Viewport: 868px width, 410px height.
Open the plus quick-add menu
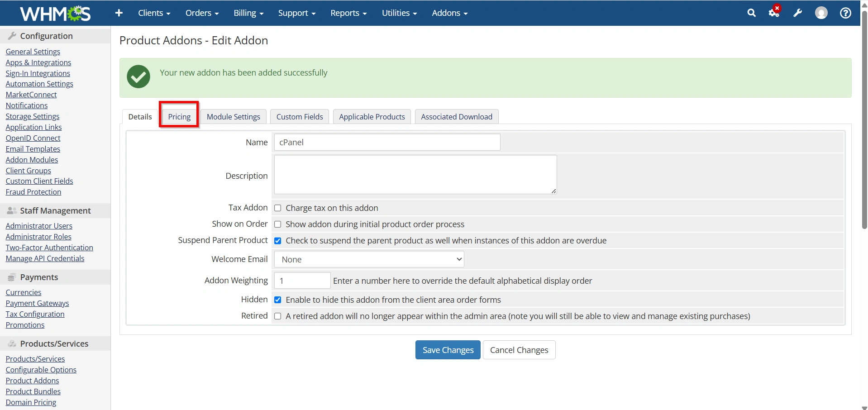(119, 13)
